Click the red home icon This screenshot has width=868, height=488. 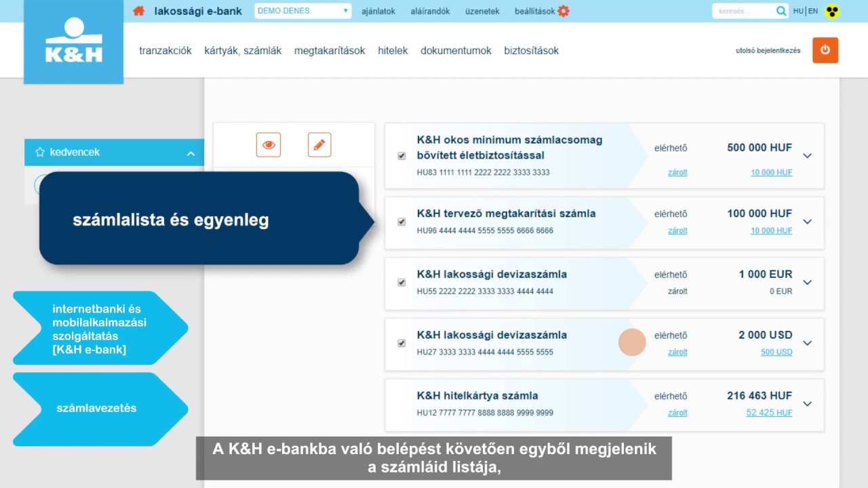(139, 11)
